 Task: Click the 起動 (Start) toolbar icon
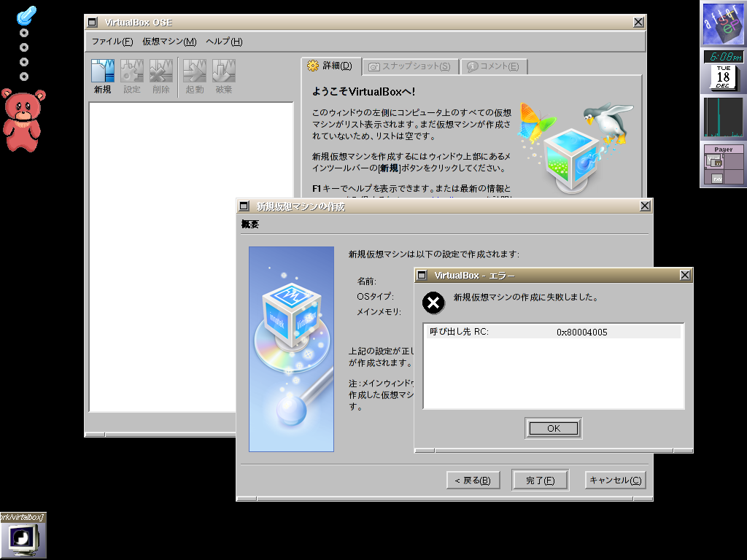pyautogui.click(x=194, y=76)
